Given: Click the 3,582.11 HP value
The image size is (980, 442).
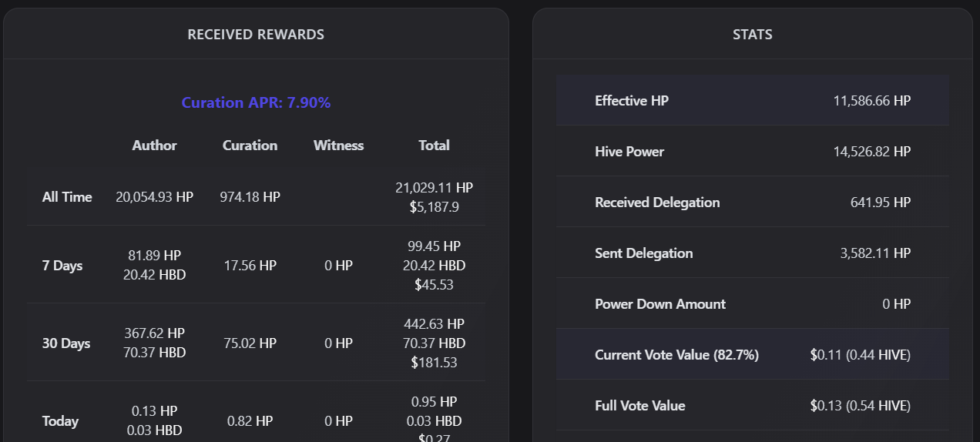Looking at the screenshot, I should 876,253.
